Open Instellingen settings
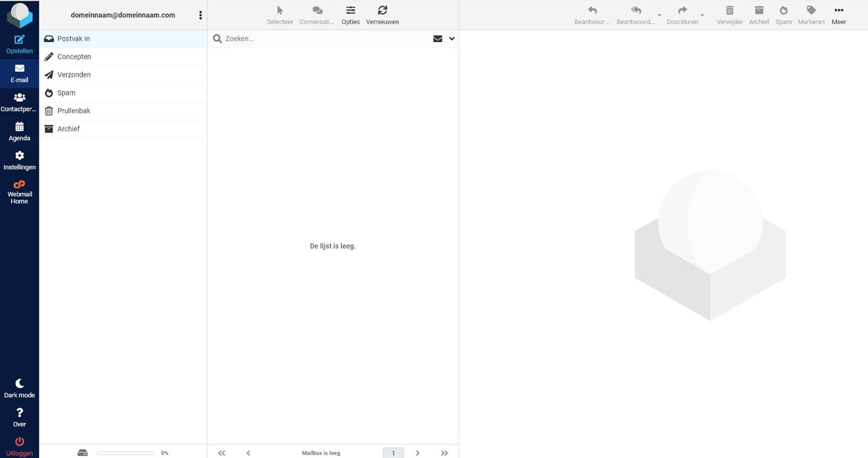 coord(19,160)
